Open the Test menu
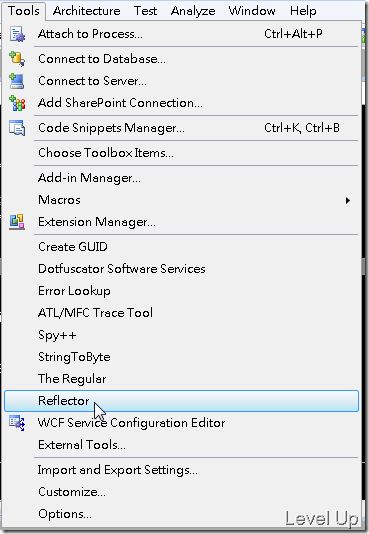The height and width of the screenshot is (534, 369). (145, 11)
